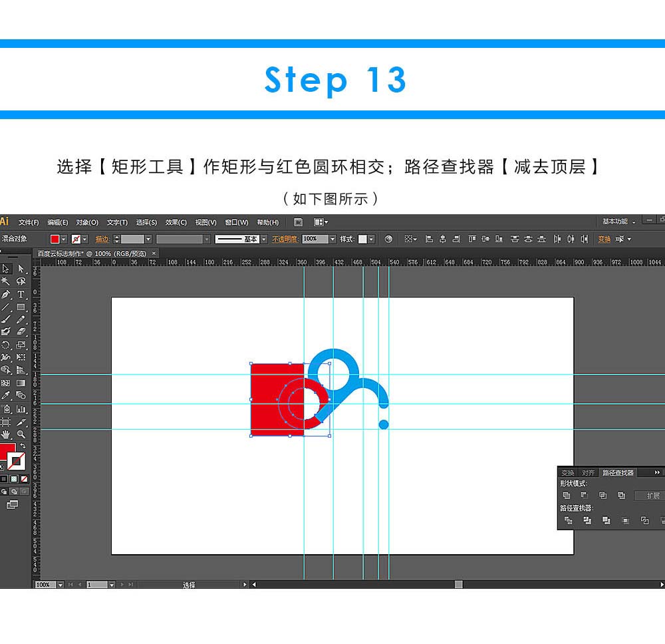Open fill color dropdown in control bar
This screenshot has width=665, height=644.
click(64, 240)
